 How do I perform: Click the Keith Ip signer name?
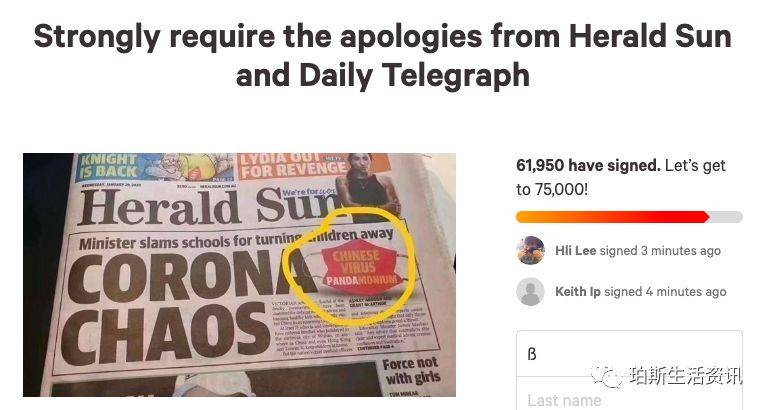pyautogui.click(x=578, y=292)
